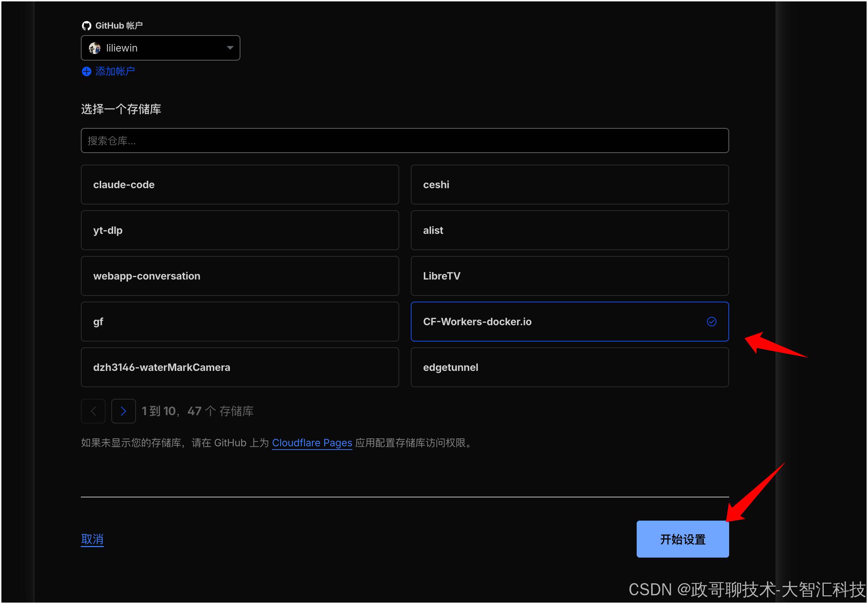Choose the dzh3146-waterMarkCamera repository

click(x=240, y=367)
